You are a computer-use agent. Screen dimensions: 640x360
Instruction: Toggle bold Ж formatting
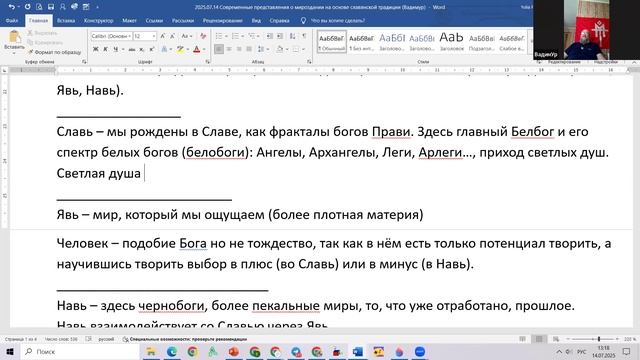click(96, 49)
